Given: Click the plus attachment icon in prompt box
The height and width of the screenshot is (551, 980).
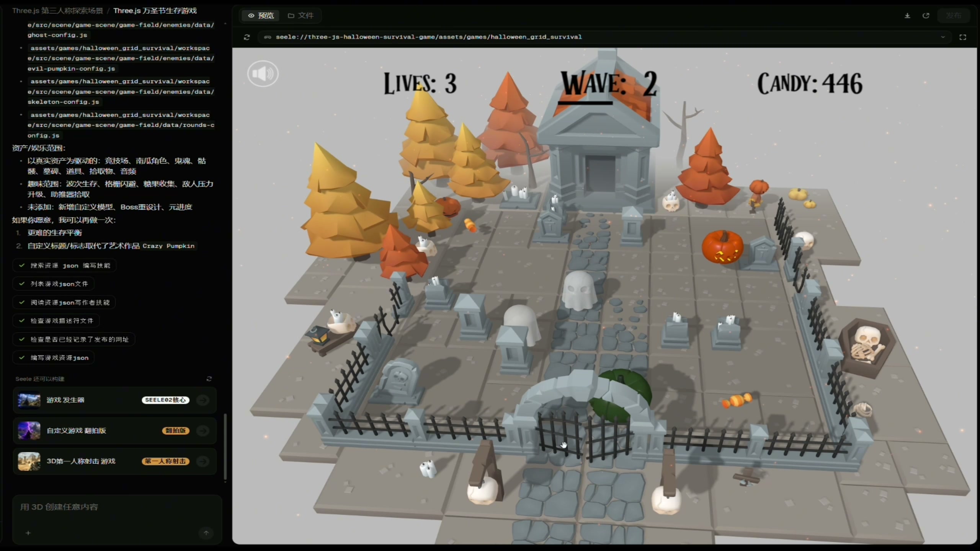Looking at the screenshot, I should click(x=28, y=533).
